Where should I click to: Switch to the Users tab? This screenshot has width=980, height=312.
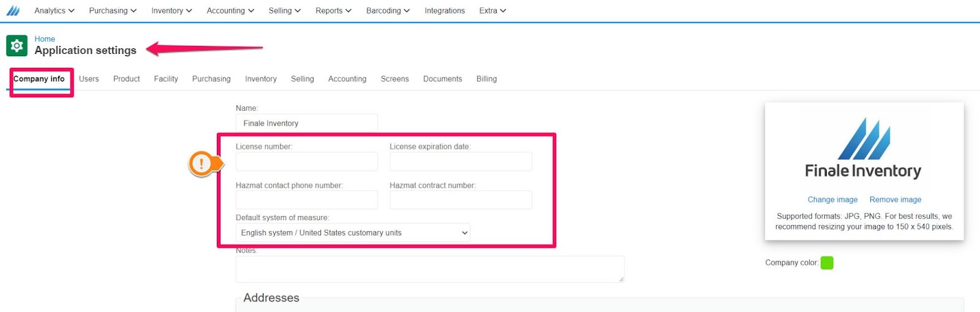click(x=89, y=79)
